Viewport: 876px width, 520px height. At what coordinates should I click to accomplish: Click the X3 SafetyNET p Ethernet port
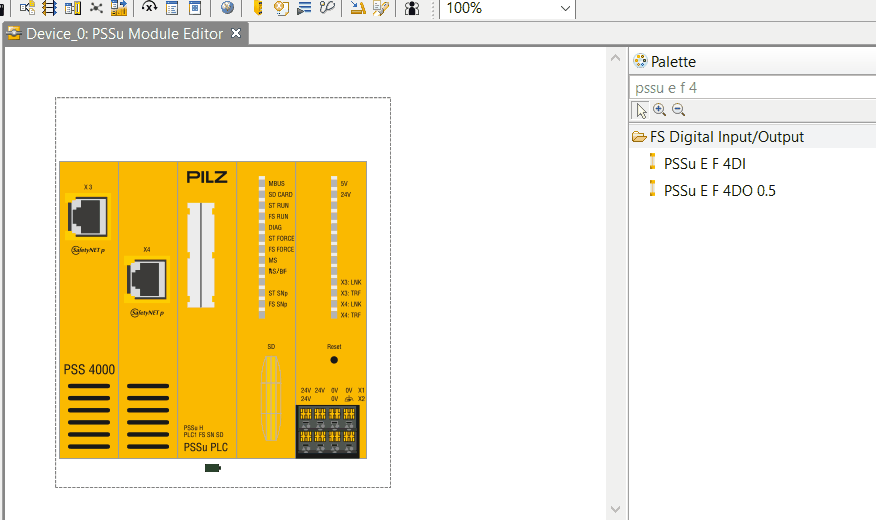tap(88, 217)
